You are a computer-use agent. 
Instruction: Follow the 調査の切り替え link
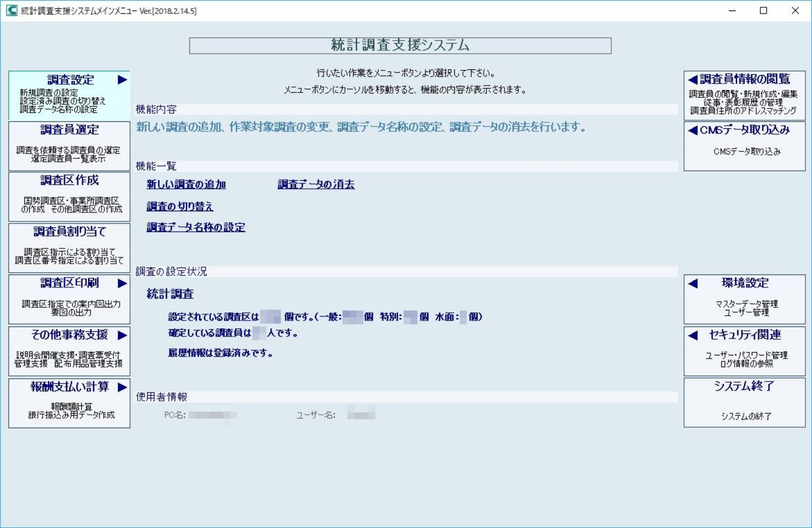click(x=180, y=206)
